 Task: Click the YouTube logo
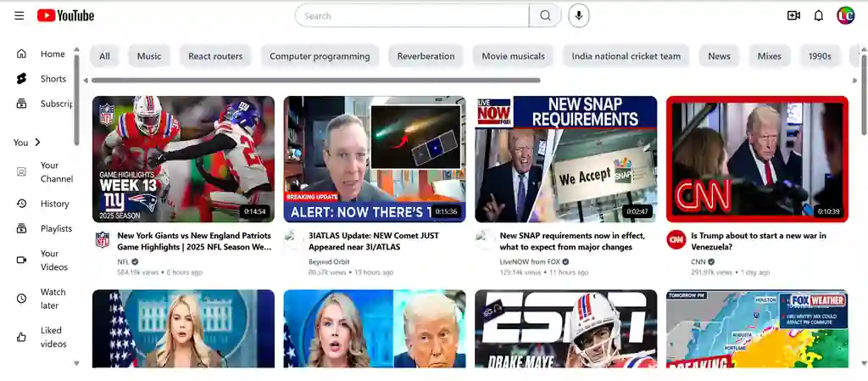click(66, 15)
